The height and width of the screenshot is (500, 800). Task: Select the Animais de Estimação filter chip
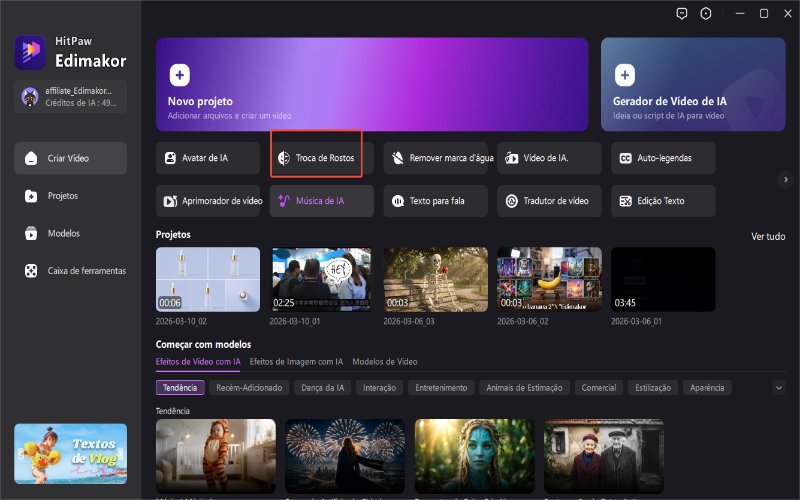[524, 388]
